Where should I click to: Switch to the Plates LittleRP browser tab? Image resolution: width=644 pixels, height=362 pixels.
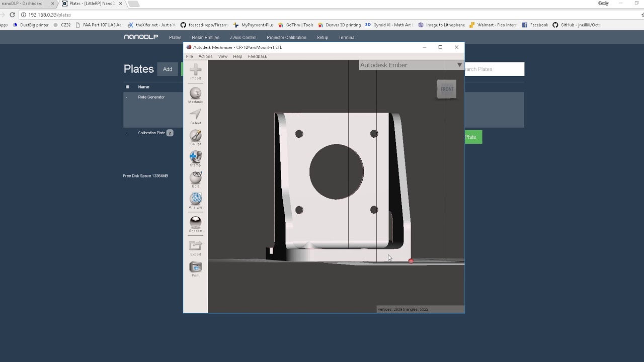point(92,4)
